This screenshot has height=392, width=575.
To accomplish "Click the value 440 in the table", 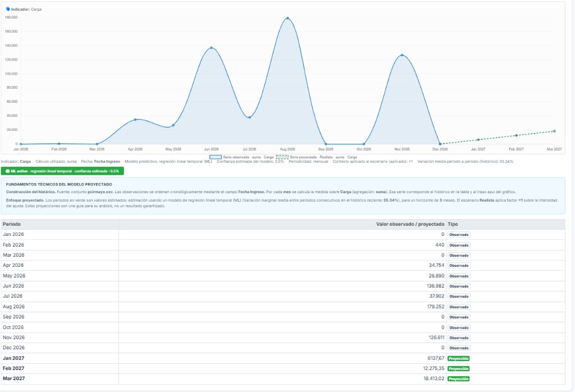I will click(x=440, y=245).
